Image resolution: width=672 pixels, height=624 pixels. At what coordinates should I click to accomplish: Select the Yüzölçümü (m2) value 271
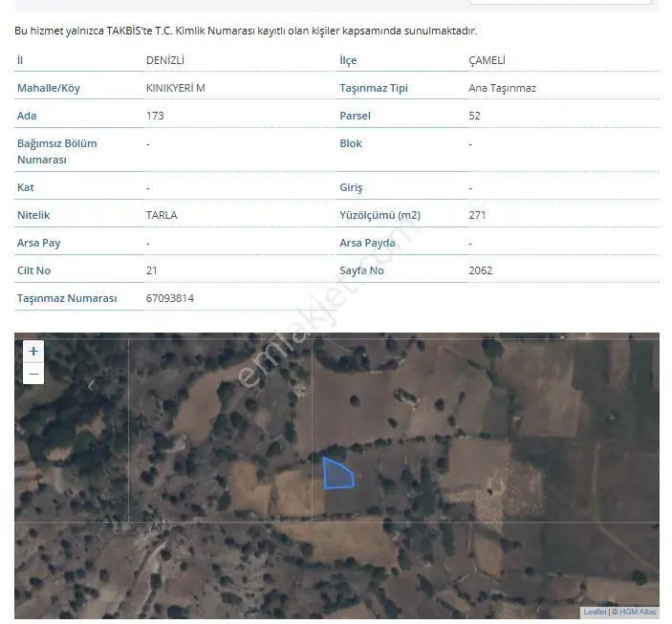tap(477, 215)
